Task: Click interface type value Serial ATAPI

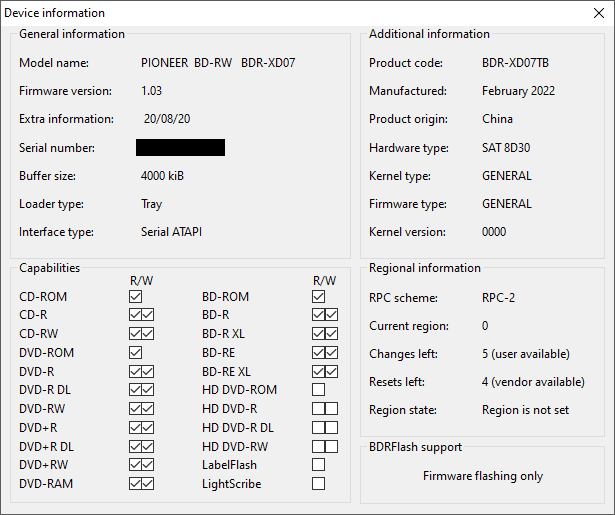Action: pyautogui.click(x=171, y=232)
